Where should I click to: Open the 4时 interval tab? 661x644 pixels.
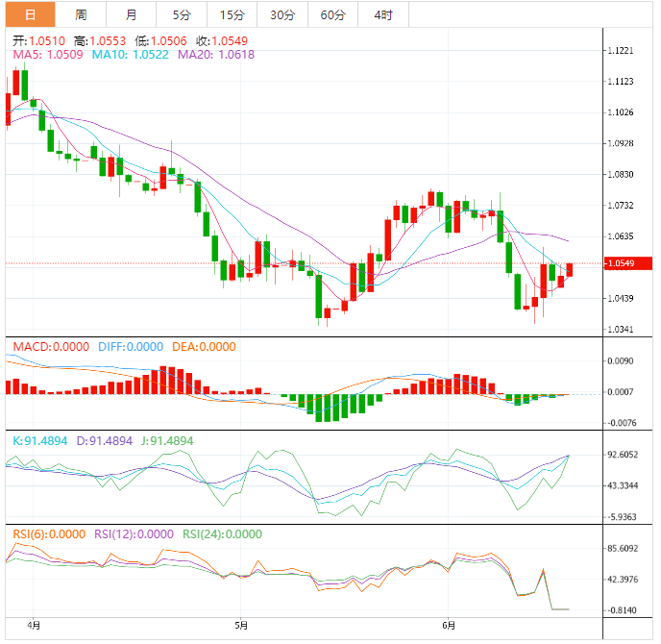coord(383,14)
